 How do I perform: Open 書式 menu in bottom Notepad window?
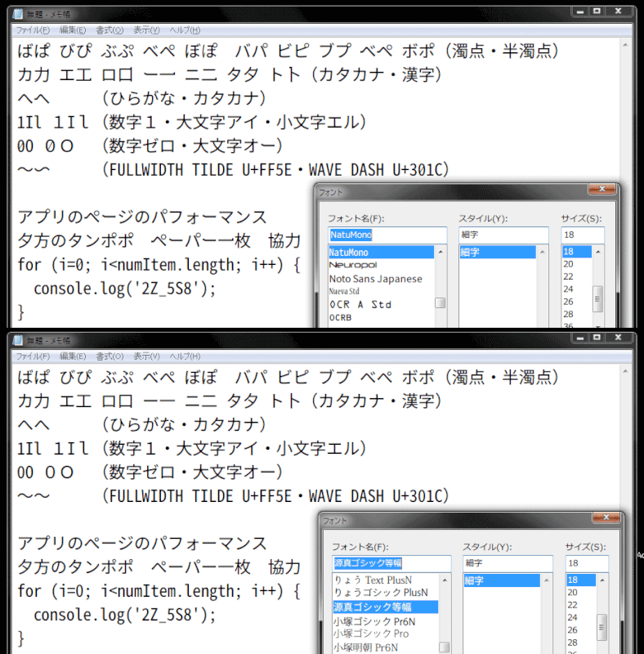pyautogui.click(x=110, y=356)
